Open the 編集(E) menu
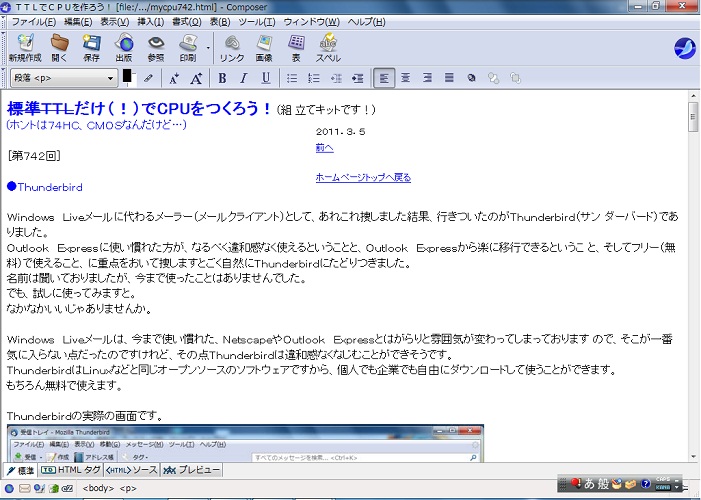This screenshot has width=701, height=500. pos(78,22)
